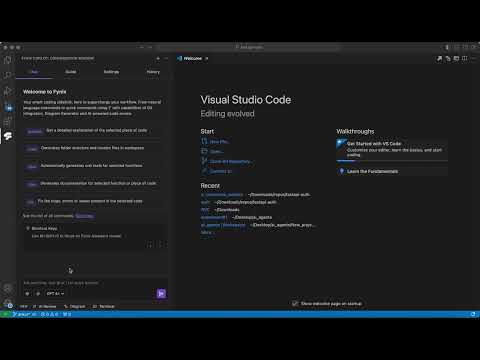
Task: Open the Search view in activity bar
Action: pyautogui.click(x=8, y=75)
